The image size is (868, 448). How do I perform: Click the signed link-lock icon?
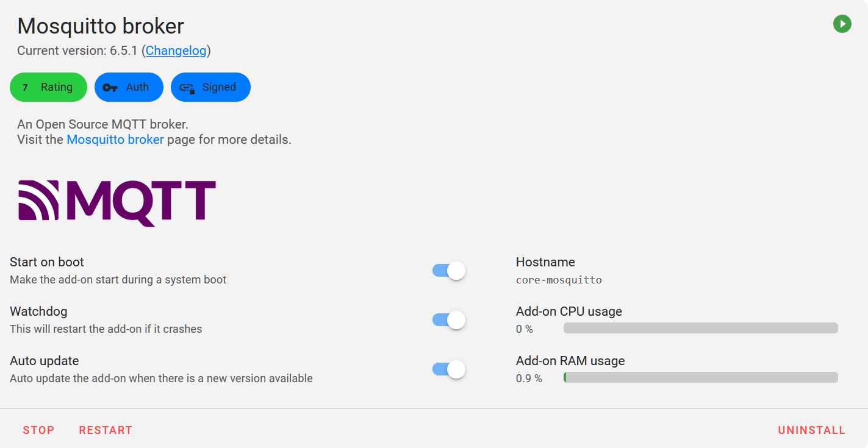(187, 88)
